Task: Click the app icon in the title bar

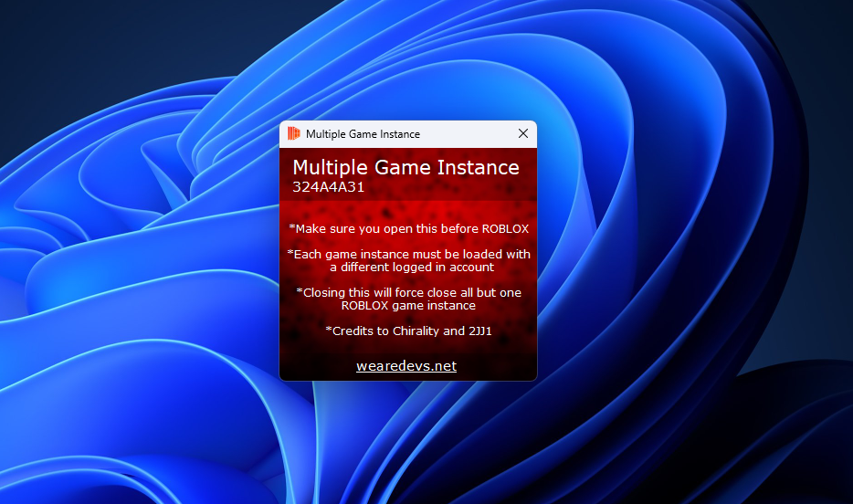Action: coord(294,133)
